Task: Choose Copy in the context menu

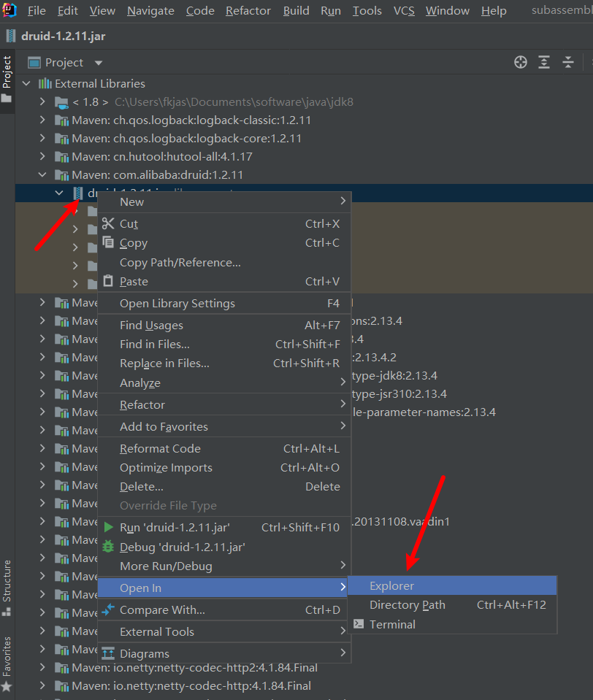Action: click(x=224, y=243)
